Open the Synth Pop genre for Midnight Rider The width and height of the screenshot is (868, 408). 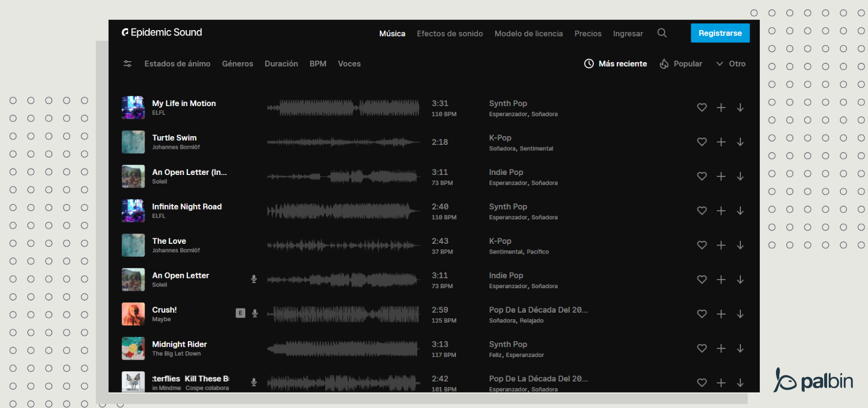(508, 344)
